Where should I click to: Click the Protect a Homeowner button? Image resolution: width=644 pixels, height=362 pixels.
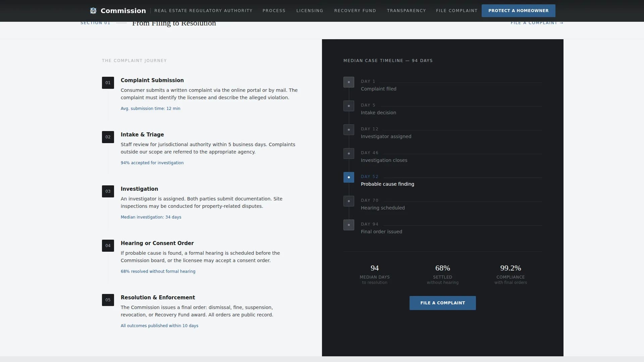(x=519, y=11)
